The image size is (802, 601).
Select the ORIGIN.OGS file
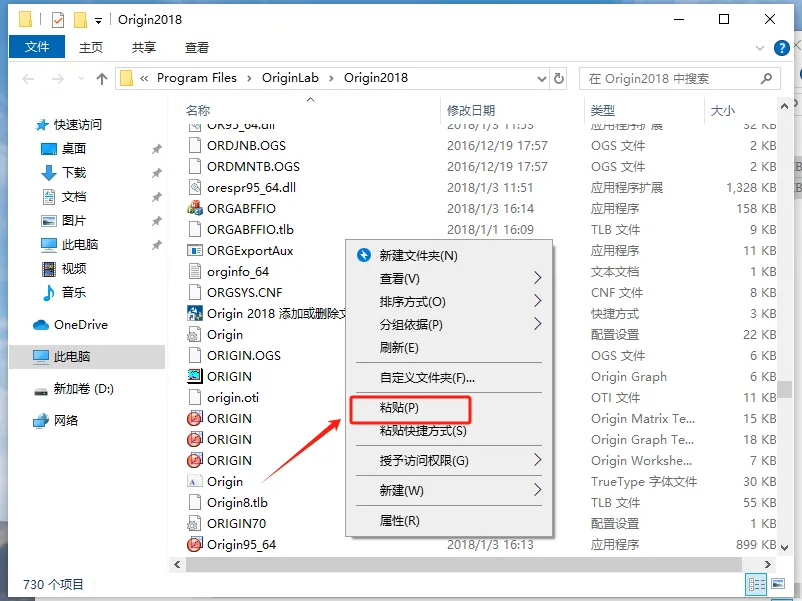pos(243,355)
